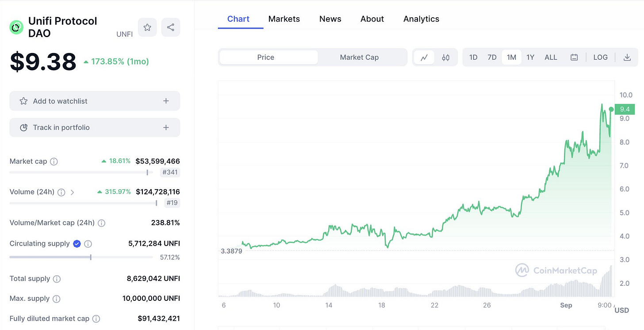Click the $53,599,466 market cap value

157,161
